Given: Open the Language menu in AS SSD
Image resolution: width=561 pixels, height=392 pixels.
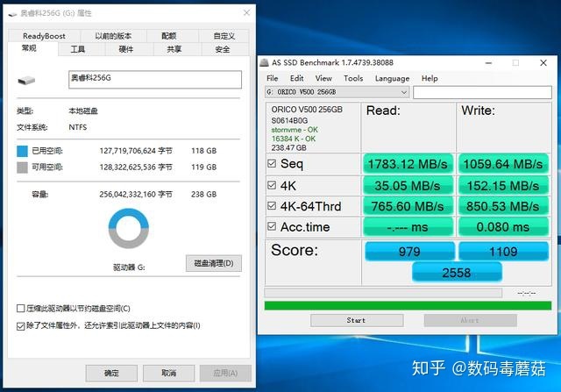Looking at the screenshot, I should [x=392, y=78].
